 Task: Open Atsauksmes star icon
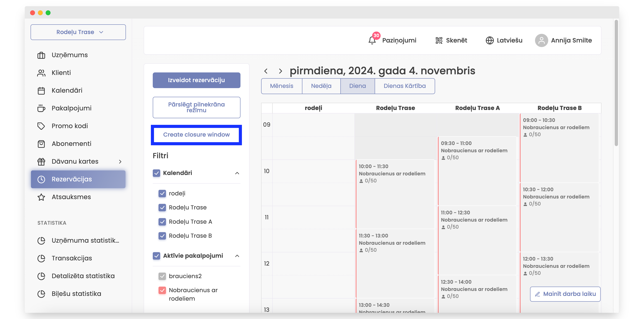(x=41, y=197)
